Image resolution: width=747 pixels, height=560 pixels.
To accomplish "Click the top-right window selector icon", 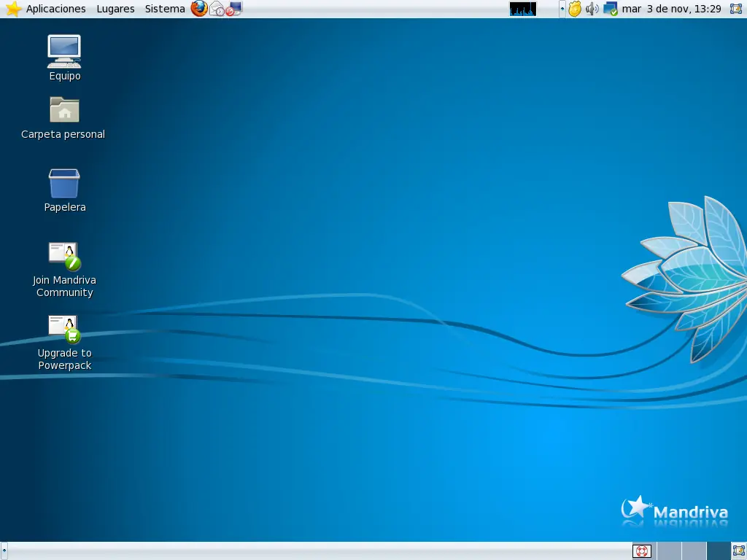I will point(737,9).
